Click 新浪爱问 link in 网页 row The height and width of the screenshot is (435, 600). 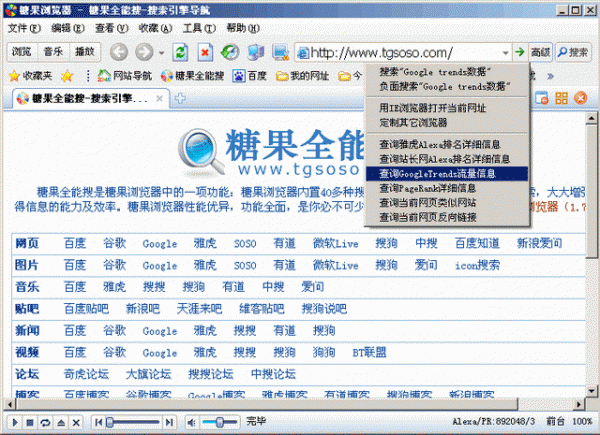[540, 243]
